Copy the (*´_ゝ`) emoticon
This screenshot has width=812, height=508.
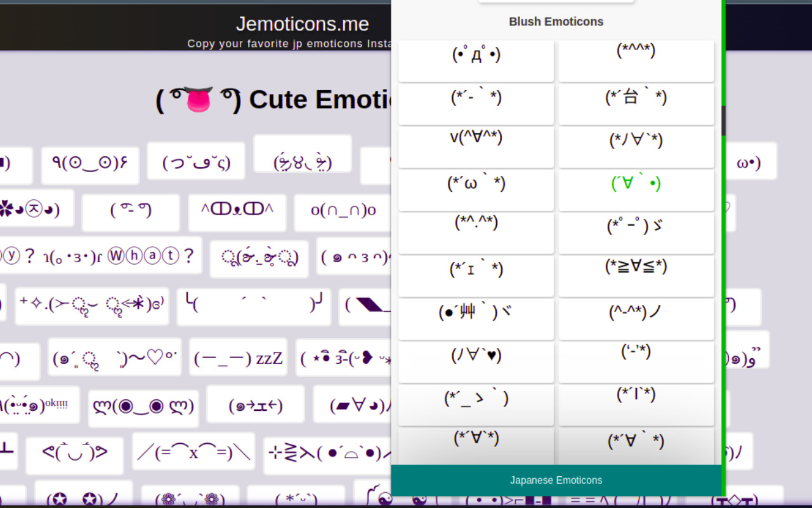476,405
